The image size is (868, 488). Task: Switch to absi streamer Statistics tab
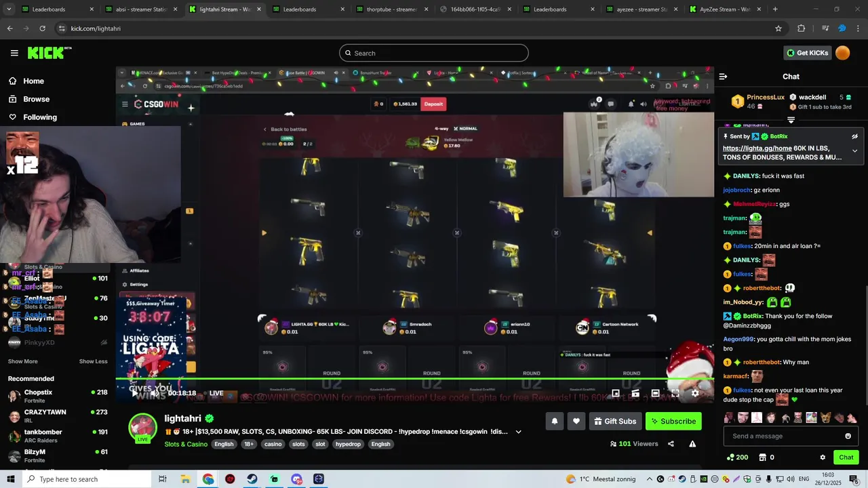pos(141,9)
